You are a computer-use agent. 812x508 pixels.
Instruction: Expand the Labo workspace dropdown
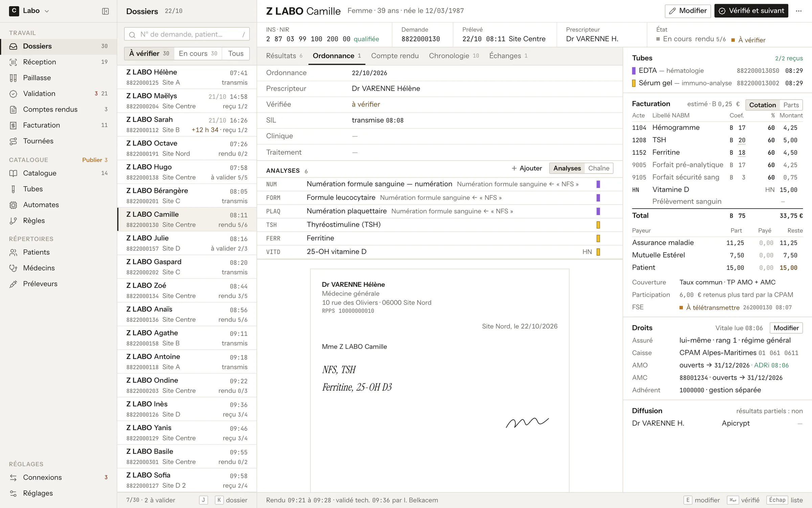(29, 11)
